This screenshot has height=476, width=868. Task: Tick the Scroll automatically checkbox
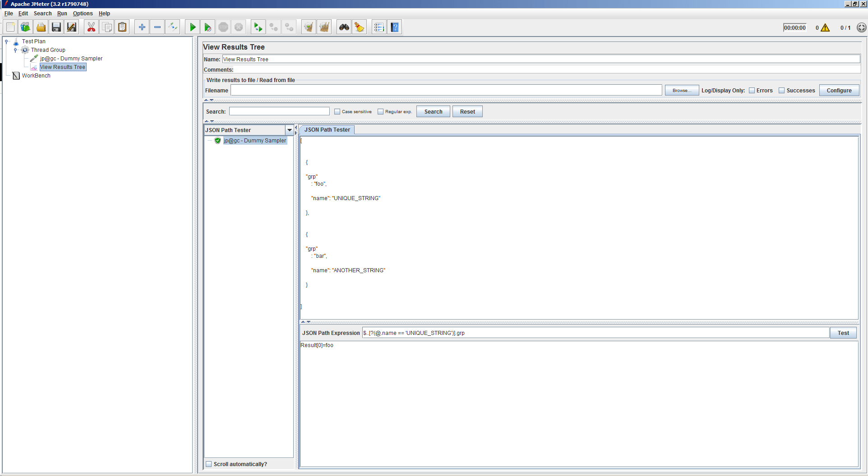tap(209, 463)
